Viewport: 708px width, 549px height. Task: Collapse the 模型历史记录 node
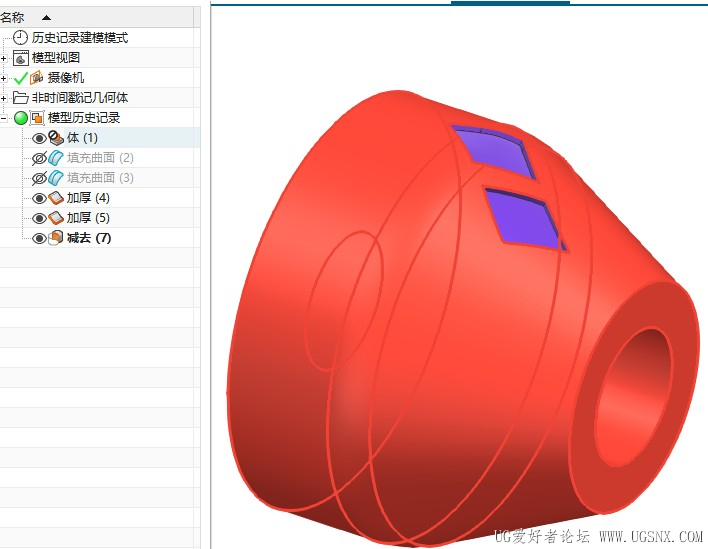coord(4,118)
